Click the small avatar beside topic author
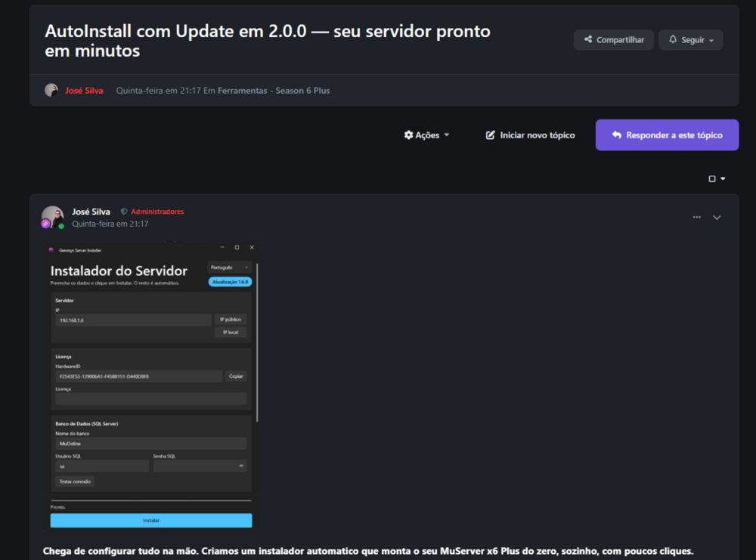Screen dimensions: 756x560 (x=51, y=90)
